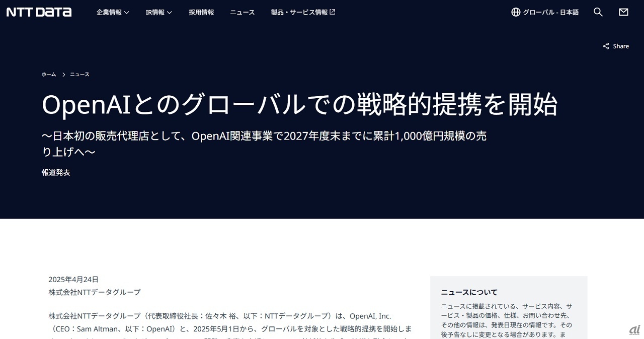644x339 pixels.
Task: Click the headline OpenAIとのグローバルでの戦略的提携を開始
Action: pyautogui.click(x=300, y=105)
